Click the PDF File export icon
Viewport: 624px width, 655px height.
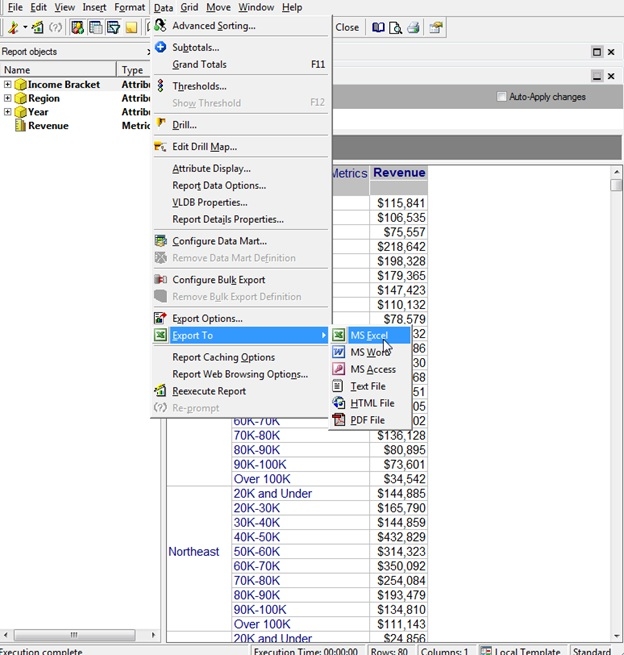[339, 420]
